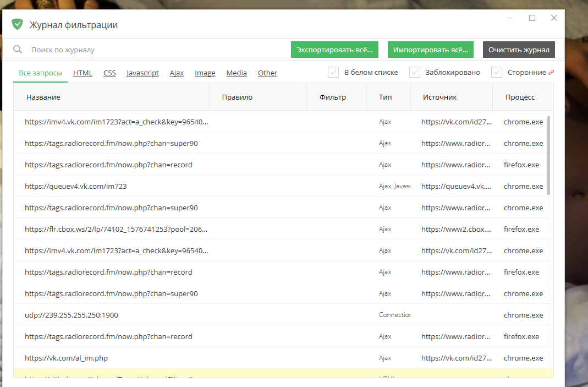
Task: Select the Все запросы tab
Action: pos(40,73)
